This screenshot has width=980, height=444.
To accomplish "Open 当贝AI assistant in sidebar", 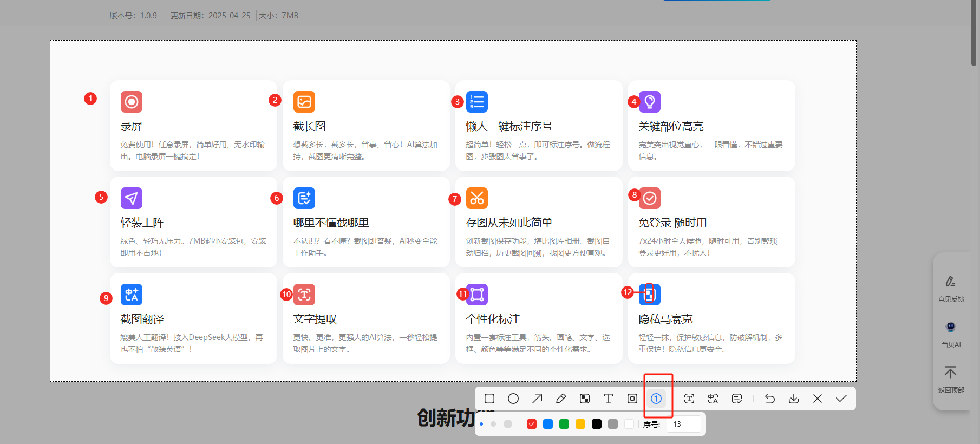I will (x=951, y=334).
